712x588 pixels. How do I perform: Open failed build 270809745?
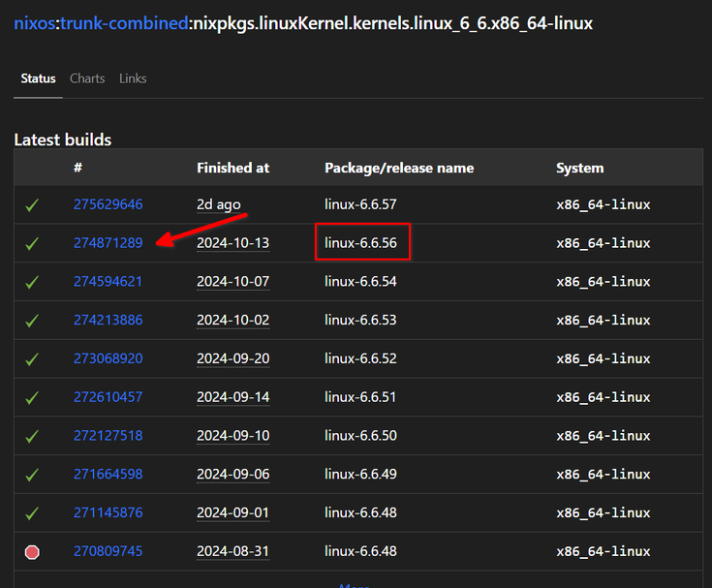click(x=108, y=551)
